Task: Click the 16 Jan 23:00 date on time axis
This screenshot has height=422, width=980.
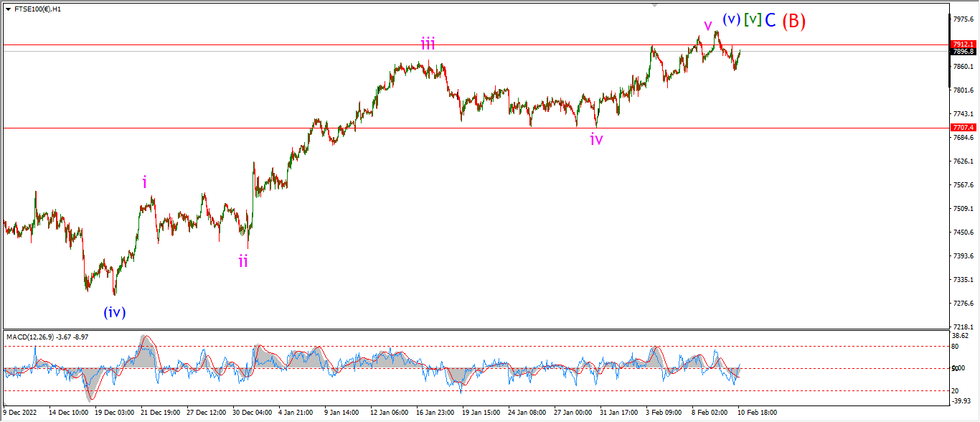Action: (434, 413)
